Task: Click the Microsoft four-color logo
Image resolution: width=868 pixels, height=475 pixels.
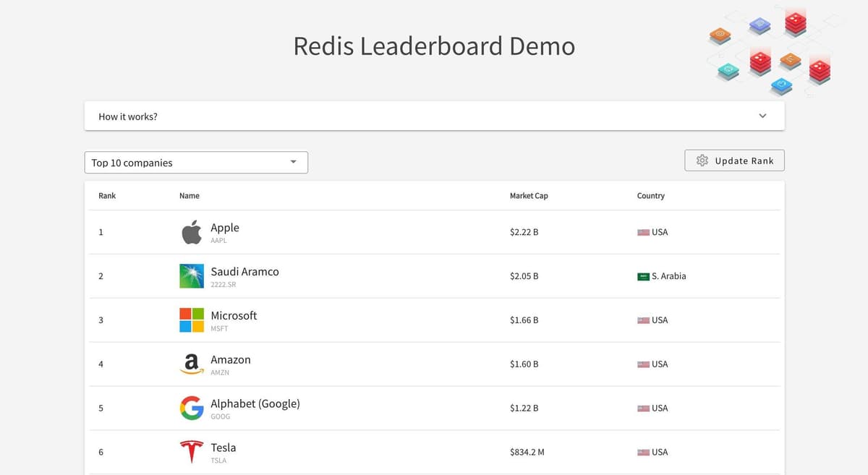Action: point(192,320)
